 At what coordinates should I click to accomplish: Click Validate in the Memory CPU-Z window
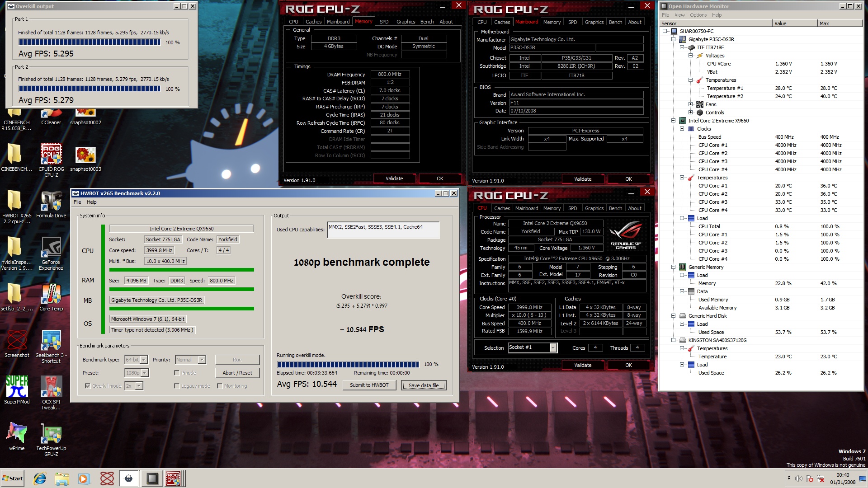pyautogui.click(x=394, y=178)
